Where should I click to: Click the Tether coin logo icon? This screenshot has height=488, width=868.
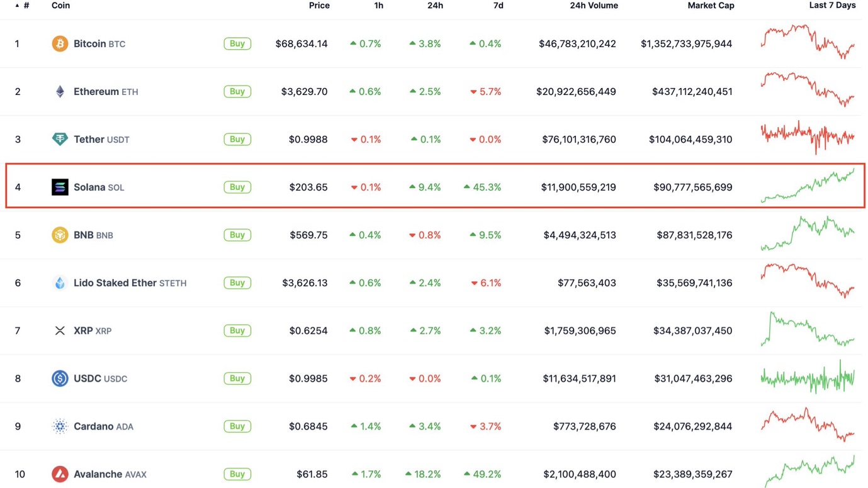(60, 140)
